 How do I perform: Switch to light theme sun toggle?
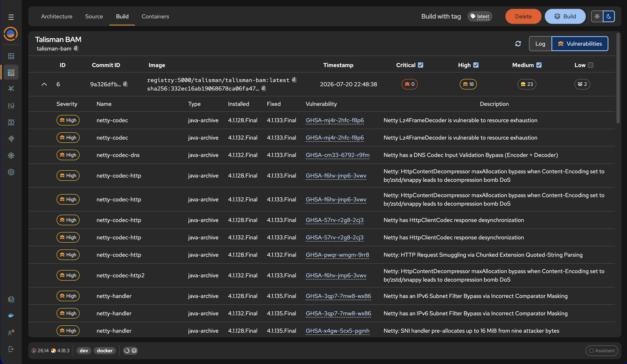[597, 16]
